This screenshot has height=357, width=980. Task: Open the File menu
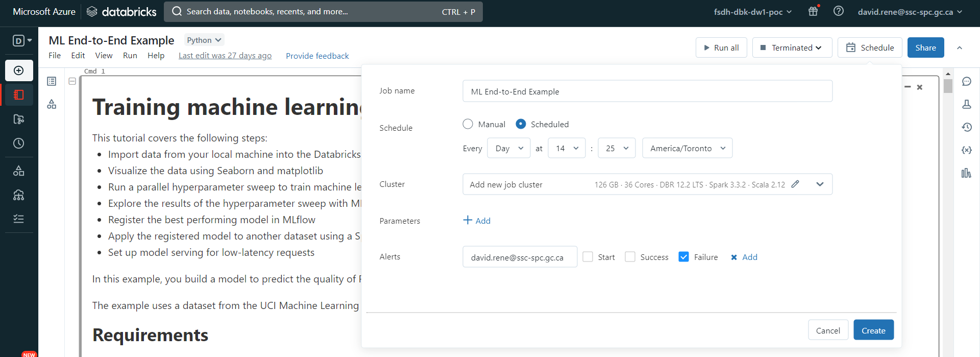point(55,56)
